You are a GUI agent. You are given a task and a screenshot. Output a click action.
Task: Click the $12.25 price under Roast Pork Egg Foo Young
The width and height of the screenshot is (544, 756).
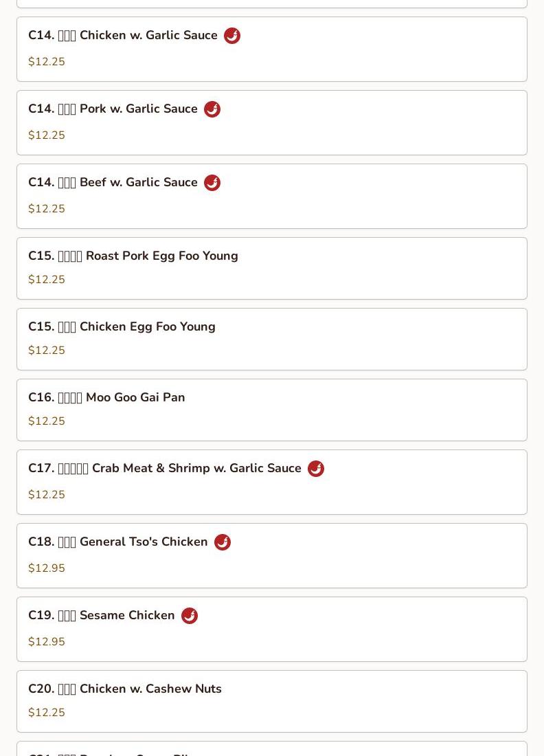(x=47, y=280)
